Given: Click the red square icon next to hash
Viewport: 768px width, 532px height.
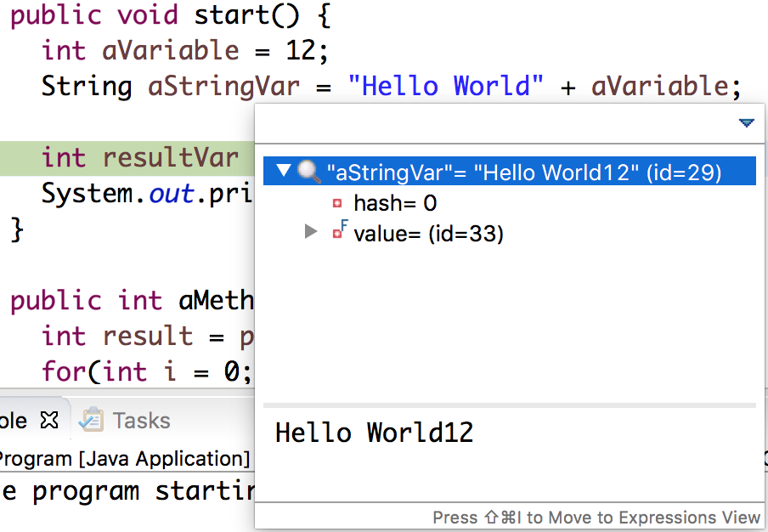Looking at the screenshot, I should click(337, 204).
